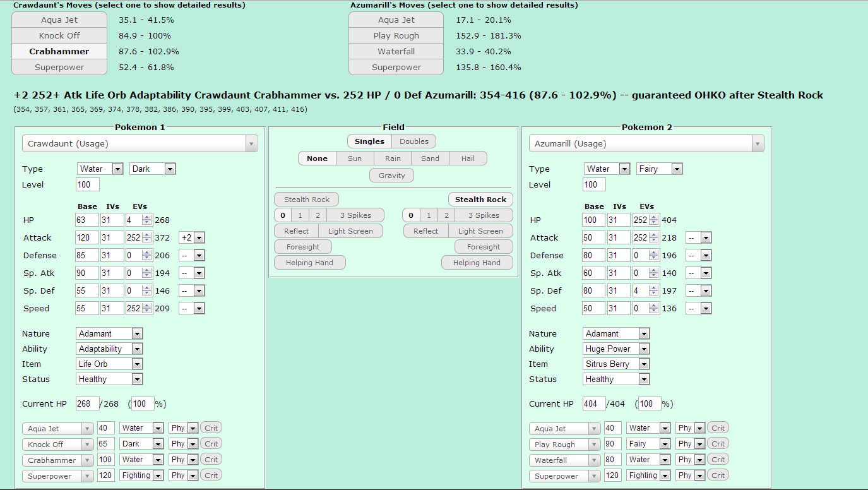Open Azumarill's Fairy secondary type dropdown
This screenshot has width=868, height=490.
pos(659,169)
